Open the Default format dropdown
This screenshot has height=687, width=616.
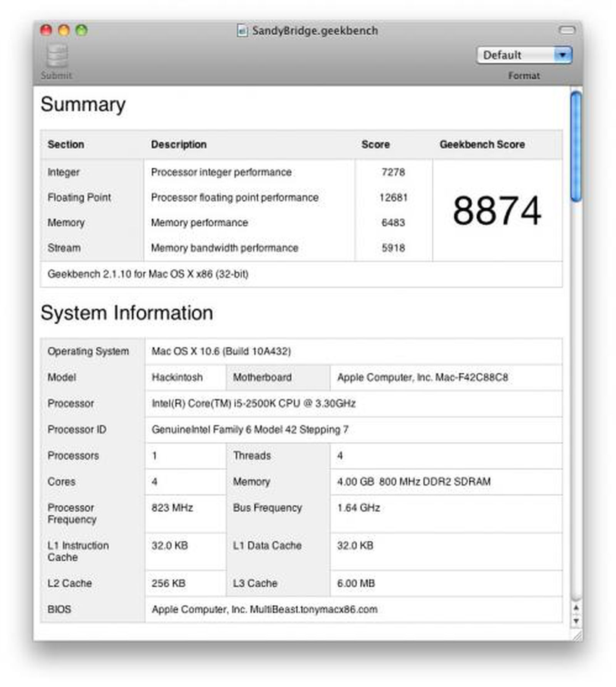point(524,55)
